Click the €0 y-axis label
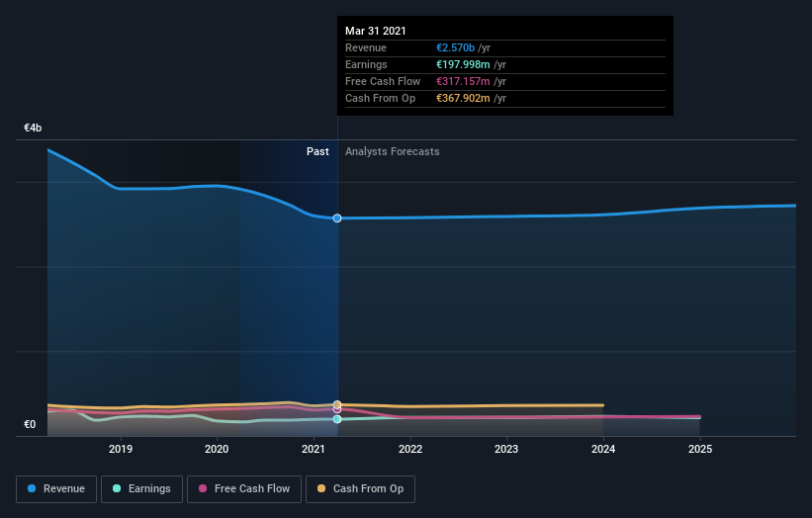 coord(30,424)
